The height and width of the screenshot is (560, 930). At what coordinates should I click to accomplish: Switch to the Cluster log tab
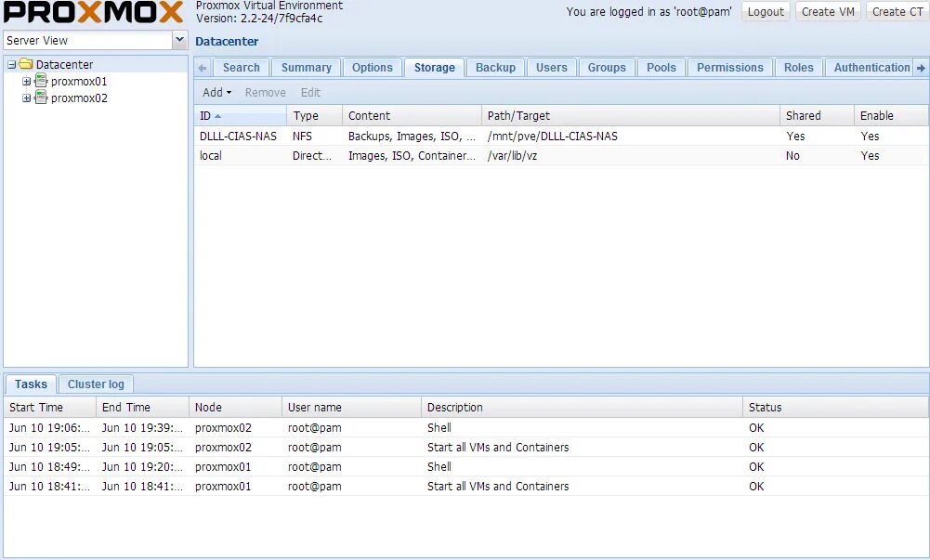pos(96,384)
